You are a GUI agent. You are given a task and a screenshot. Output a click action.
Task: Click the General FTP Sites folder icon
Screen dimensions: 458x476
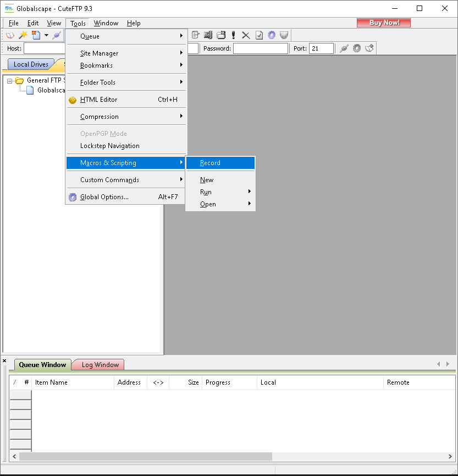[x=19, y=80]
